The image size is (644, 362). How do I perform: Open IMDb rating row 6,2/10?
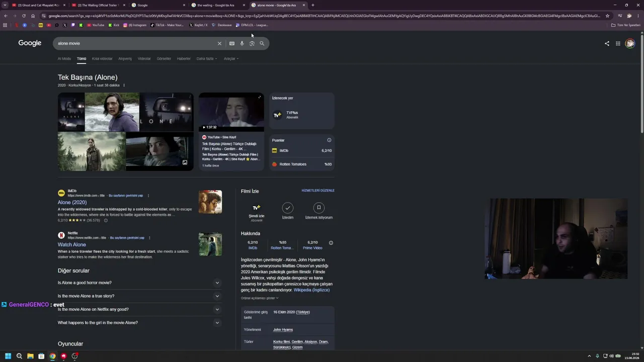pos(302,150)
